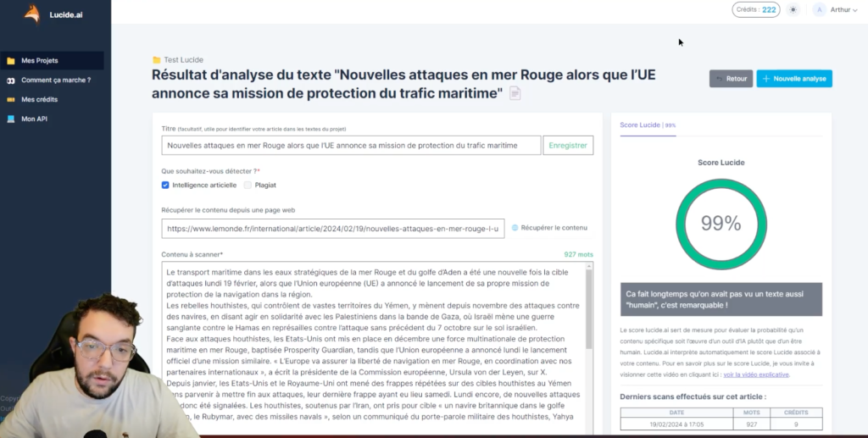Uncheck Intelligence articielle checkbox
This screenshot has height=438, width=868.
click(165, 186)
